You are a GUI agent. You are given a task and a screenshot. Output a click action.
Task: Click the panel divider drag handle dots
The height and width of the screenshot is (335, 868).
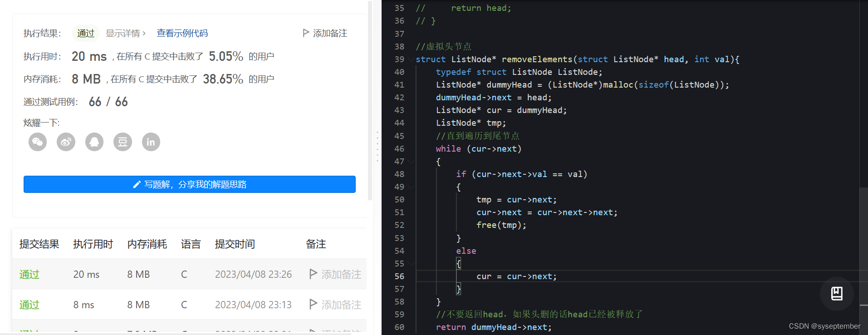tap(377, 147)
